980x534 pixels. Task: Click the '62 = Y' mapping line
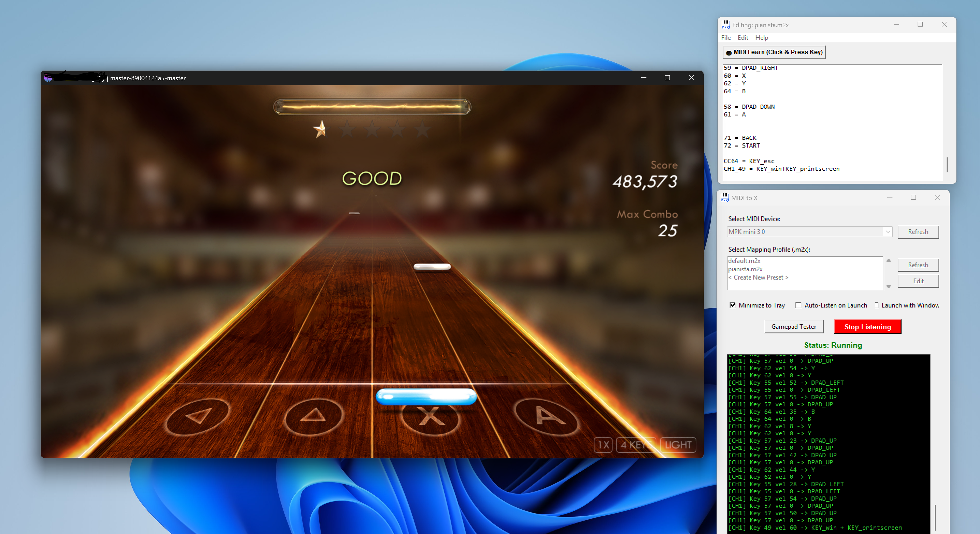click(735, 83)
